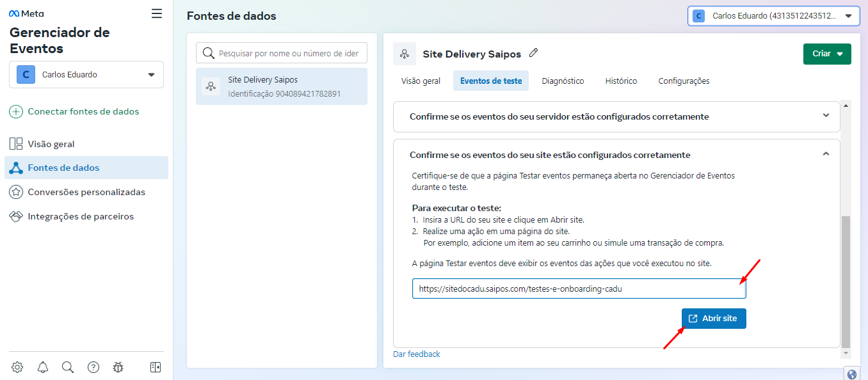The image size is (868, 380).
Task: Open notifications bell icon
Action: point(43,367)
